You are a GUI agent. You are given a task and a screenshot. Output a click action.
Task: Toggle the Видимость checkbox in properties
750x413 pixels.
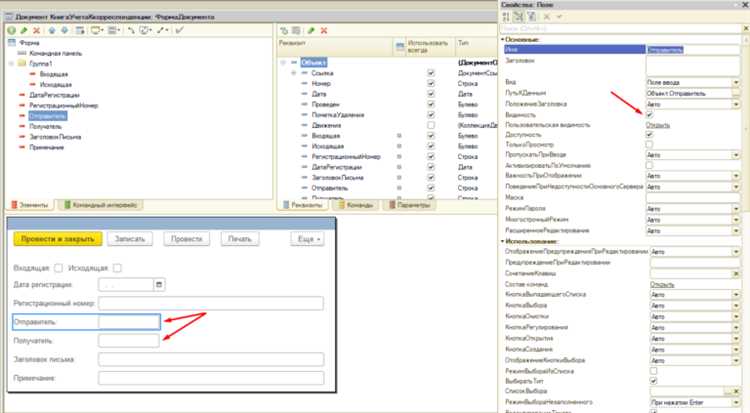[650, 114]
